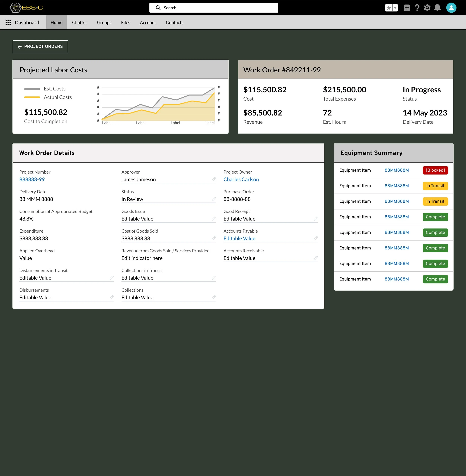Viewport: 466px width, 476px height.
Task: Click the [Blocked] status badge
Action: [x=435, y=170]
